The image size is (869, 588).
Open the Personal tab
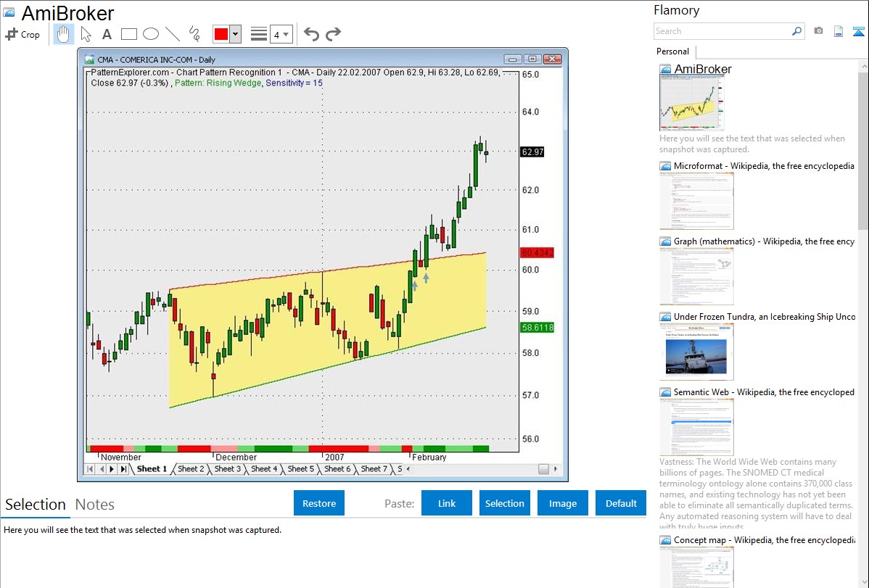coord(672,51)
